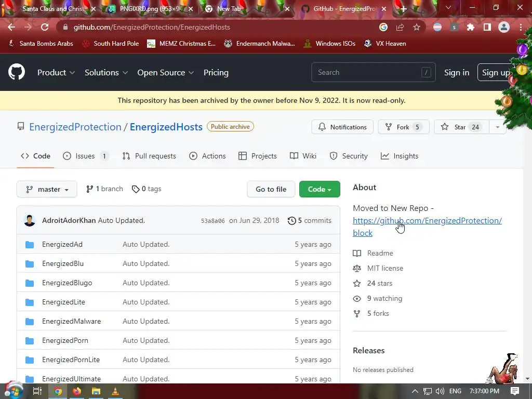Click the Sign in link
This screenshot has width=532, height=399.
pyautogui.click(x=457, y=73)
